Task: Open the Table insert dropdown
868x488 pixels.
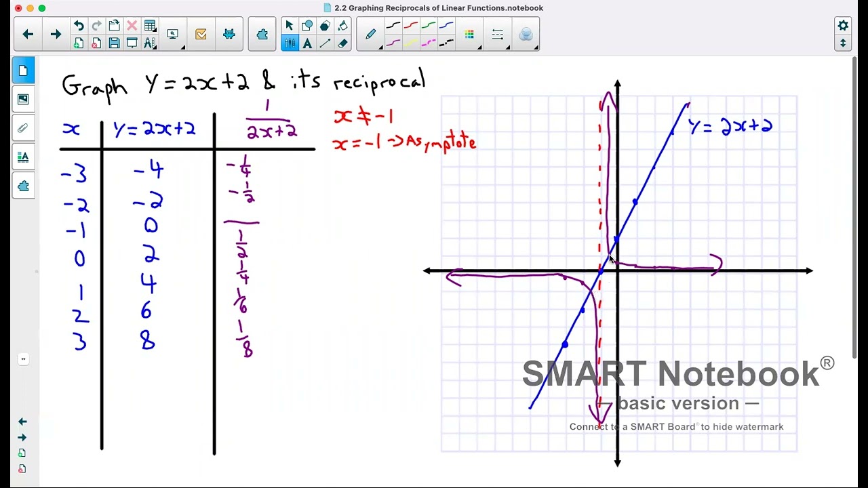Action: click(150, 26)
